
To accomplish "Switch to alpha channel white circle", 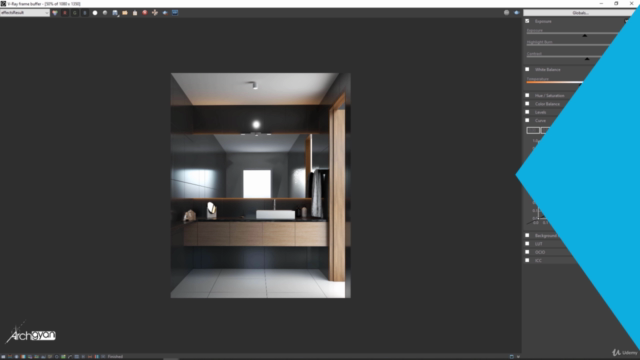I will pos(95,13).
